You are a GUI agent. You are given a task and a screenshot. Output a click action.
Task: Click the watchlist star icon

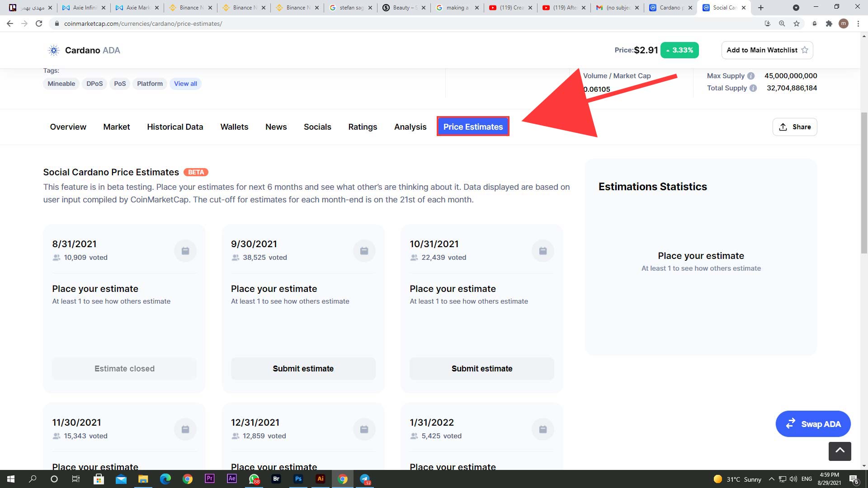[805, 50]
